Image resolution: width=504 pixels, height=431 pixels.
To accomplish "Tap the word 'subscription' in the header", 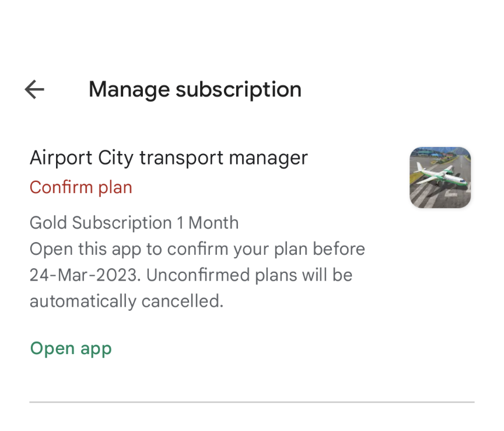I will point(239,90).
